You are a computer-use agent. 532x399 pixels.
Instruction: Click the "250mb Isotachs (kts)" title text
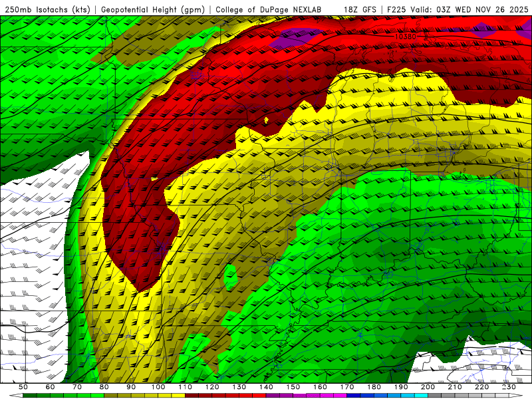(47, 10)
